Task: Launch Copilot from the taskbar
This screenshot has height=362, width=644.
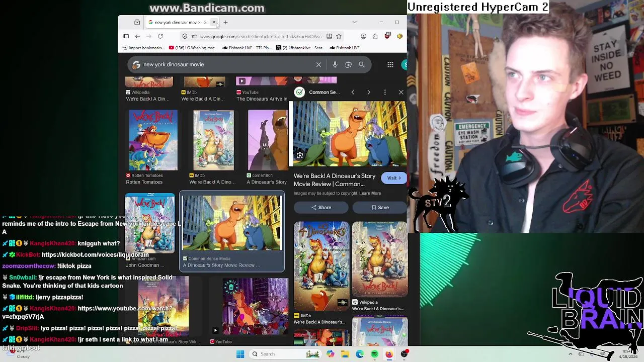Action: coord(330,354)
